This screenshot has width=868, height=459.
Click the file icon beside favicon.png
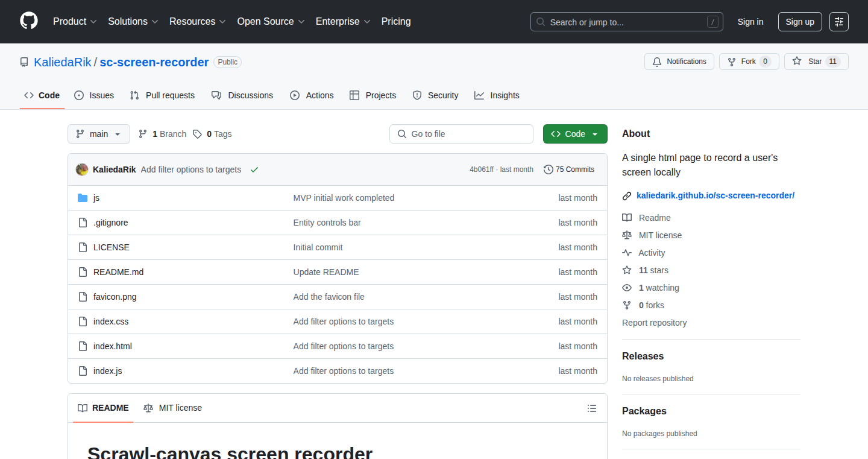click(x=83, y=297)
